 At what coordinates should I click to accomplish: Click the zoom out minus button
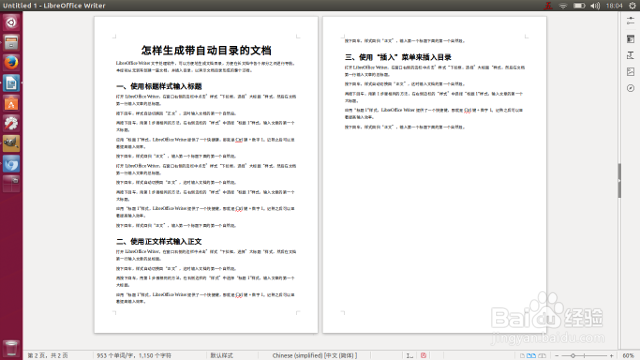coord(557,356)
